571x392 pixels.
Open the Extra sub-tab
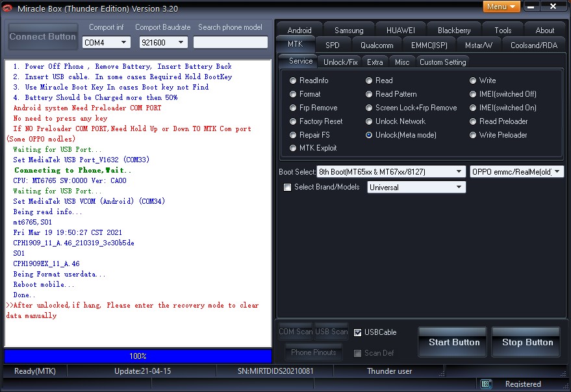click(x=375, y=62)
